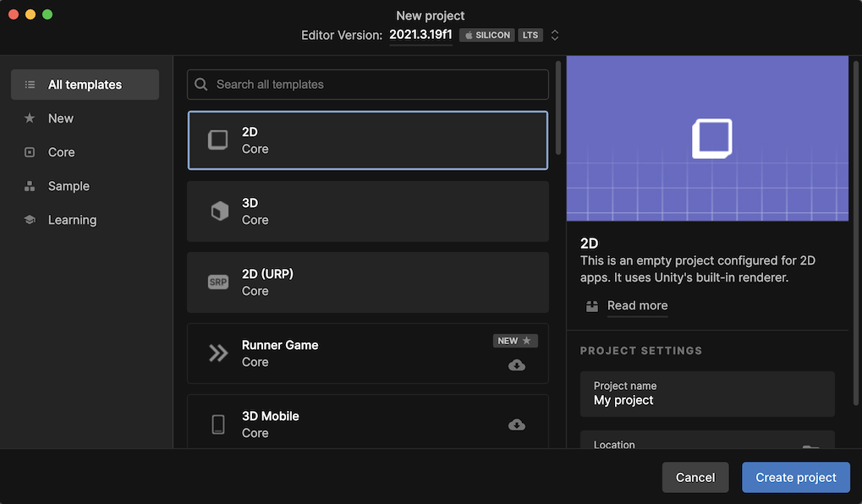Click the 2D template square icon
The width and height of the screenshot is (862, 504).
point(218,140)
